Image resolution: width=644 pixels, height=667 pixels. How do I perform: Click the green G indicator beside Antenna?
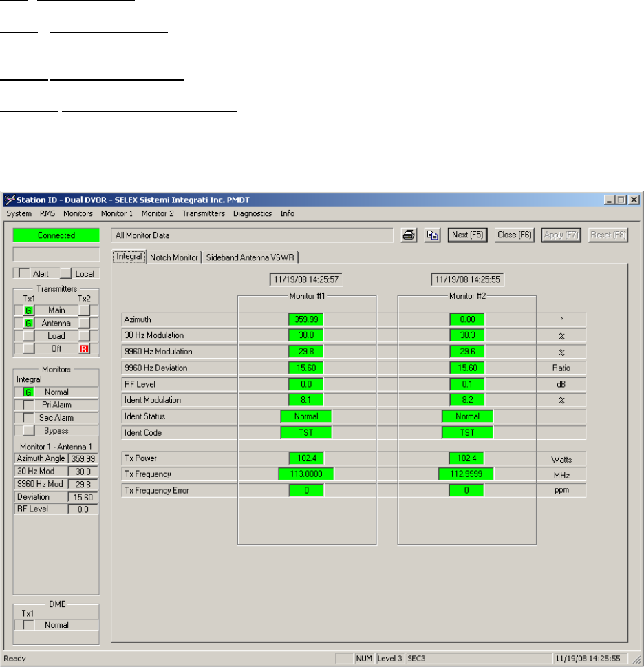[x=28, y=324]
